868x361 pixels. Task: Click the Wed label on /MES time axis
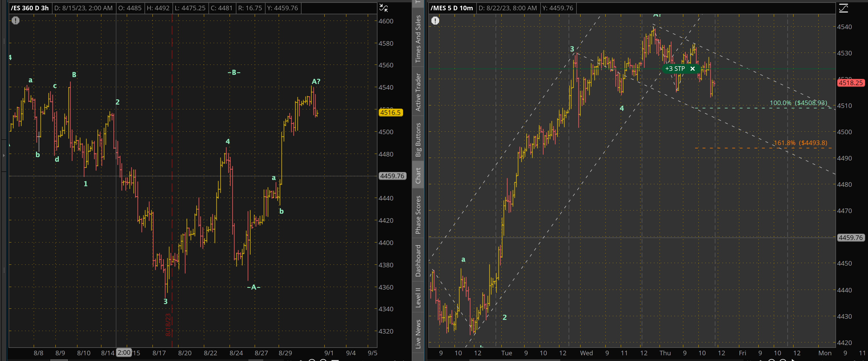pos(586,353)
